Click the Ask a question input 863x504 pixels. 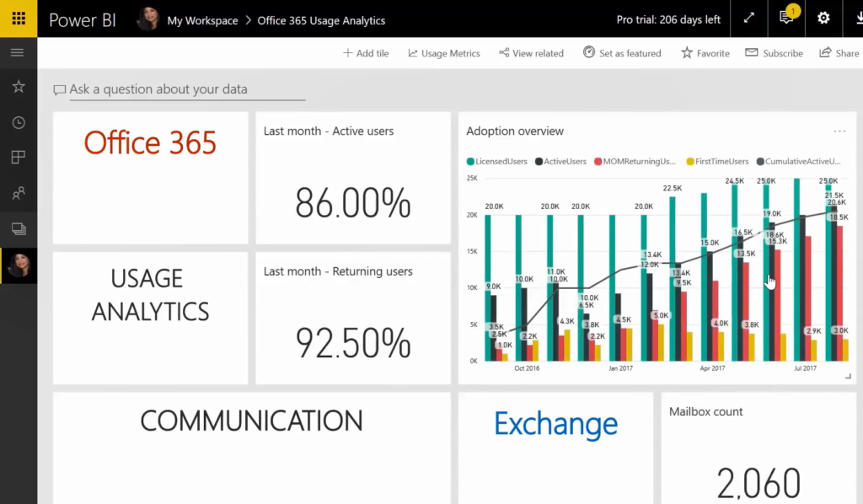pyautogui.click(x=187, y=89)
